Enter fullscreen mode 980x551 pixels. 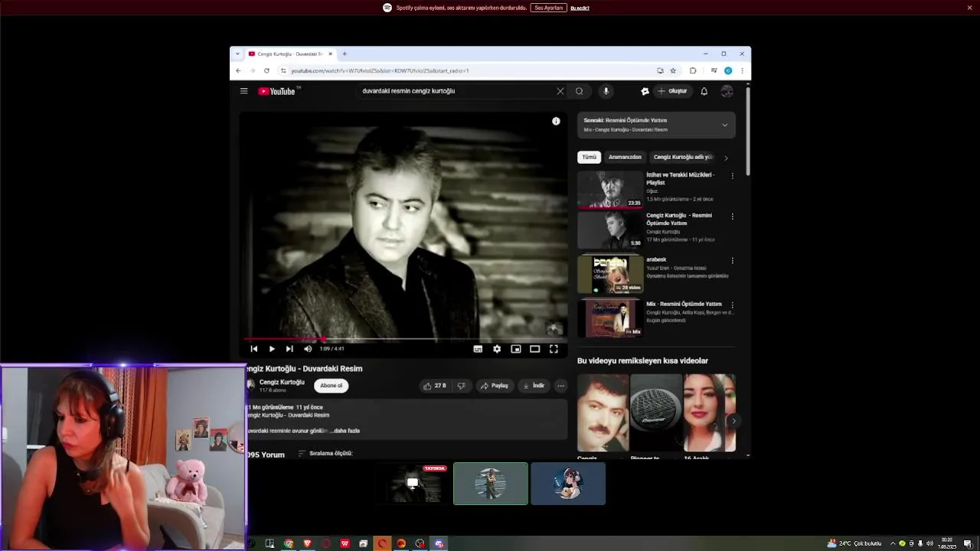click(554, 349)
